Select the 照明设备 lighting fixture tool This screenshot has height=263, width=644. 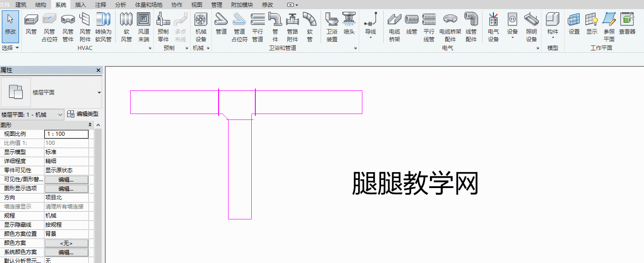pos(532,27)
